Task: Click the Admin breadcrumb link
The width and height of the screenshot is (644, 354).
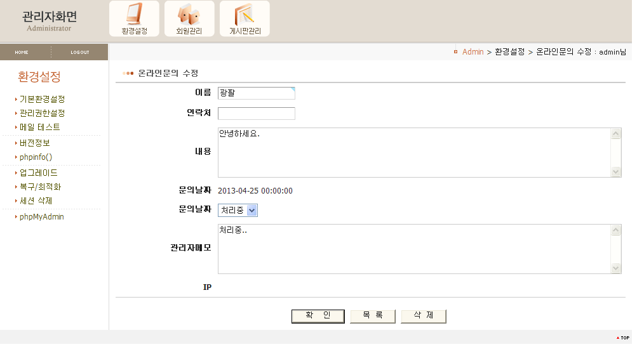Action: pos(473,52)
